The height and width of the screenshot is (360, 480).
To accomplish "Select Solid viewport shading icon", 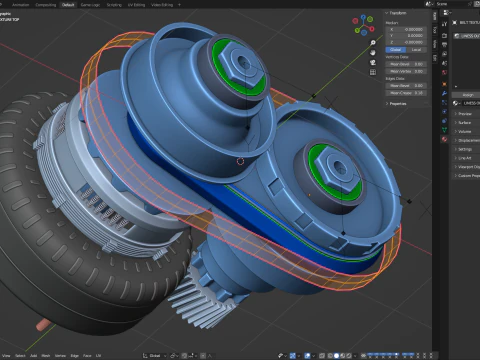I will (336, 355).
